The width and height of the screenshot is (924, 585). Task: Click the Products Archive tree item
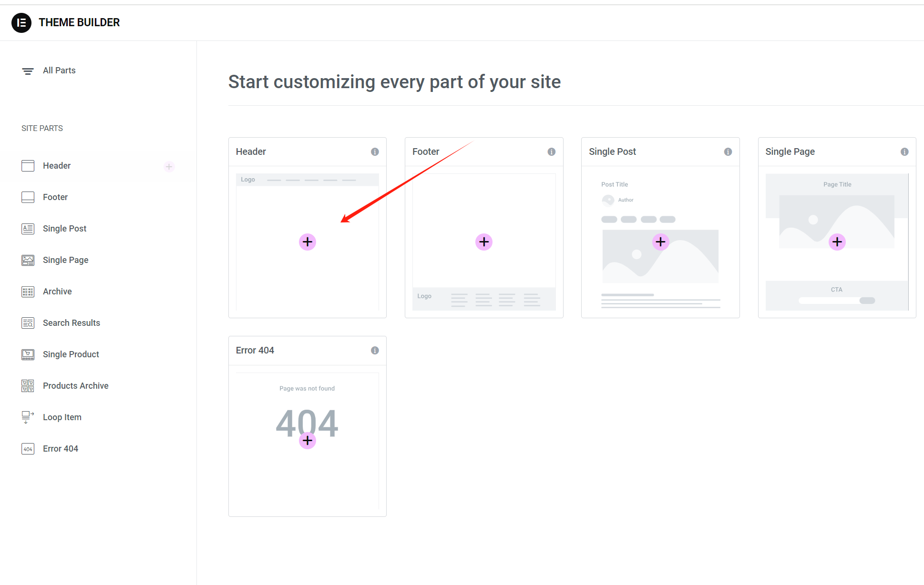(75, 385)
